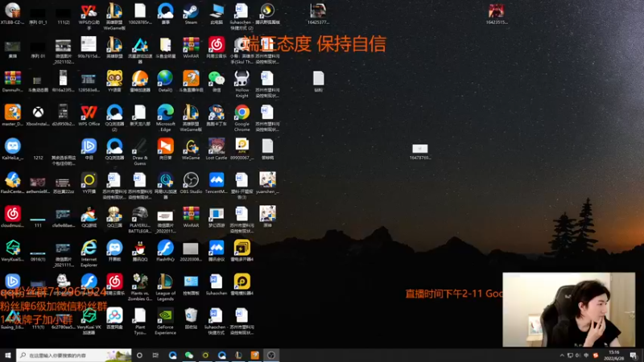Open the Draw & Guess shortcut
The height and width of the screenshot is (362, 644).
pyautogui.click(x=139, y=152)
